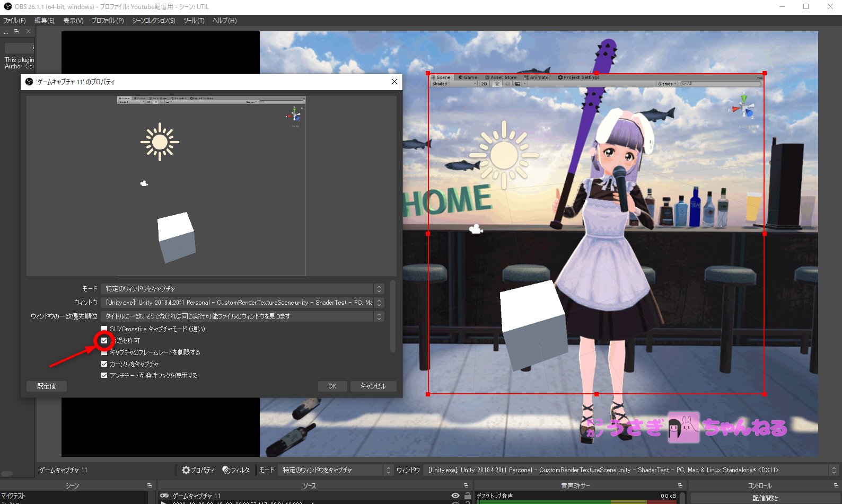Open the プロパティ gear button in source toolbar
This screenshot has width=842, height=504.
click(x=198, y=470)
